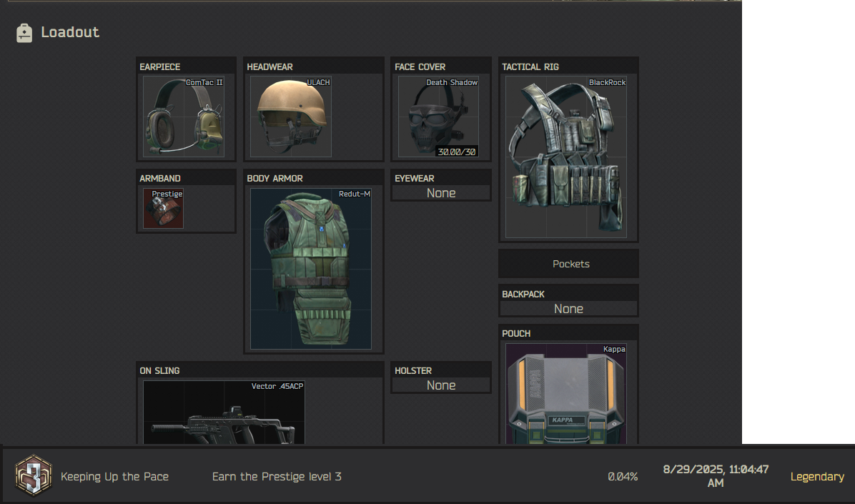Viewport: 855px width, 504px height.
Task: Click the Pockets button
Action: pyautogui.click(x=570, y=264)
